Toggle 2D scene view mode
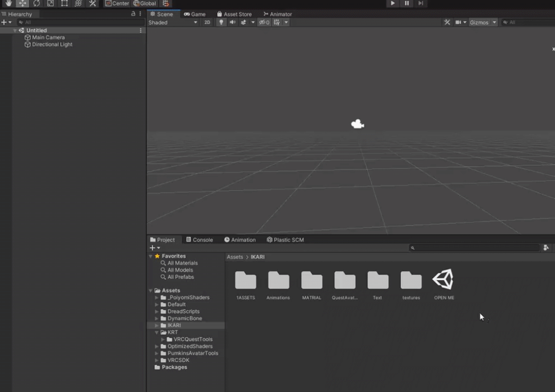 click(x=207, y=22)
